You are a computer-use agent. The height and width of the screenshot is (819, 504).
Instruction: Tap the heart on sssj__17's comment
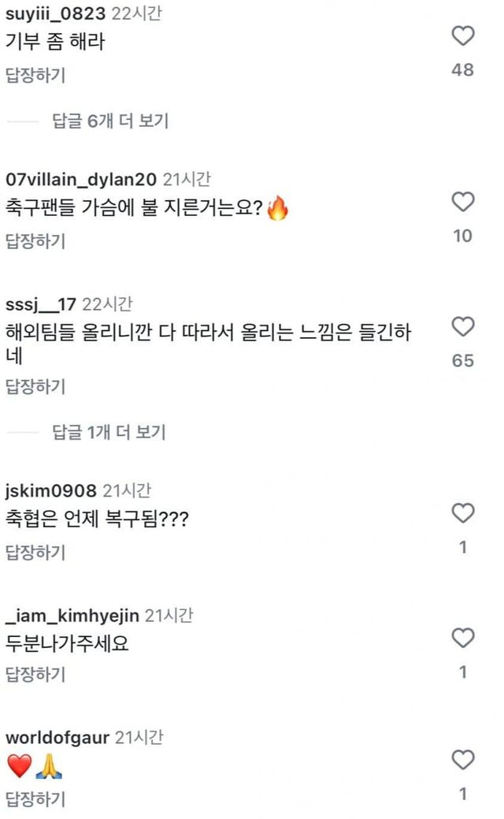(x=463, y=326)
